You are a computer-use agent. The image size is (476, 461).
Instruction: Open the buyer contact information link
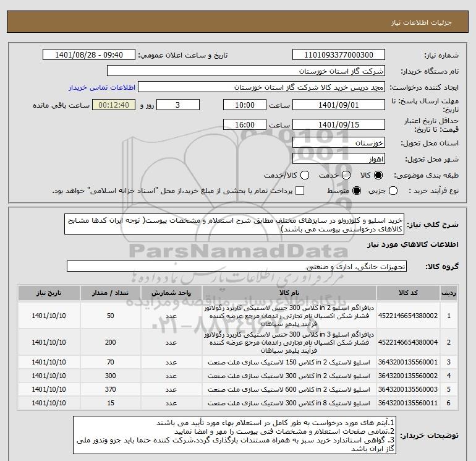coord(102,87)
